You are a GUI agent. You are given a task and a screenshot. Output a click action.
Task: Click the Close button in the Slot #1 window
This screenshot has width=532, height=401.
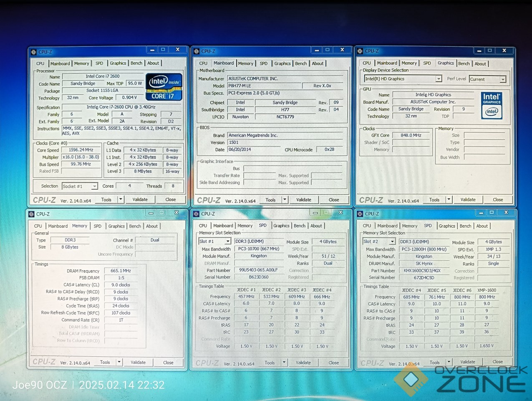click(334, 363)
